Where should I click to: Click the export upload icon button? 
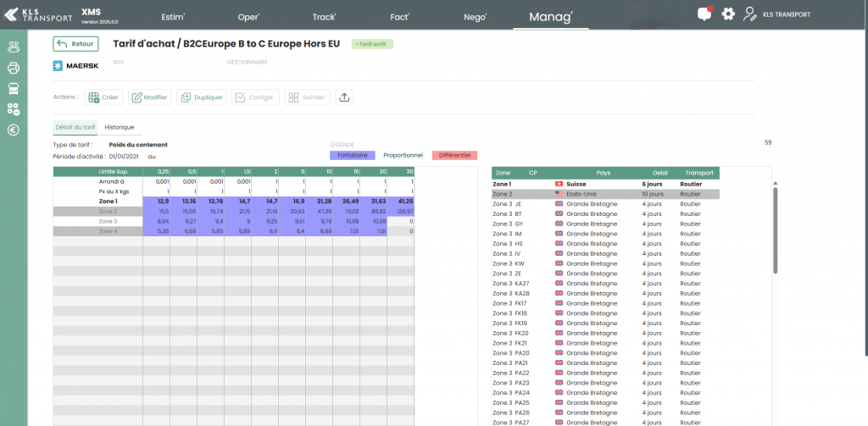(344, 97)
